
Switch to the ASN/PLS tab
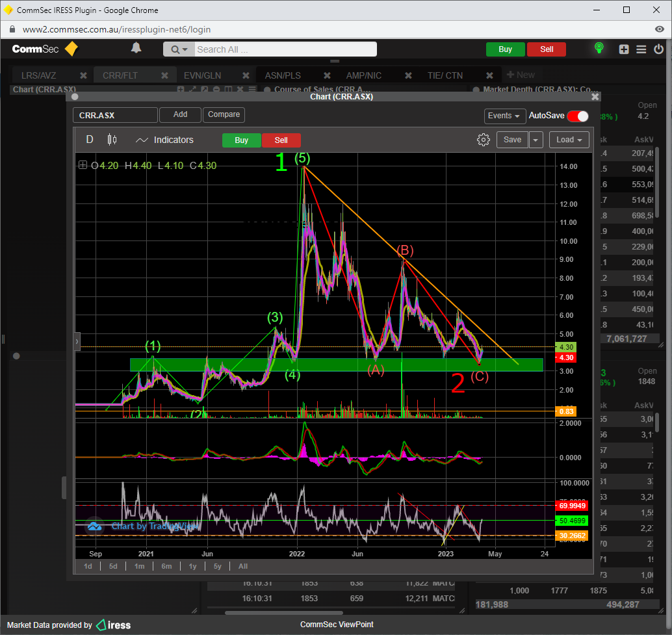coord(283,75)
